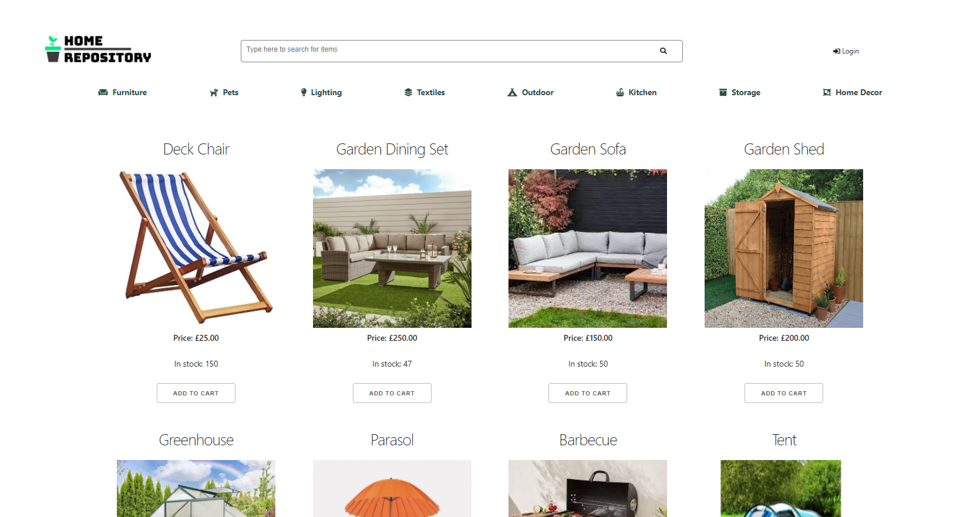Add the Garden Shed to cart
Viewport: 980px width, 517px height.
click(784, 393)
